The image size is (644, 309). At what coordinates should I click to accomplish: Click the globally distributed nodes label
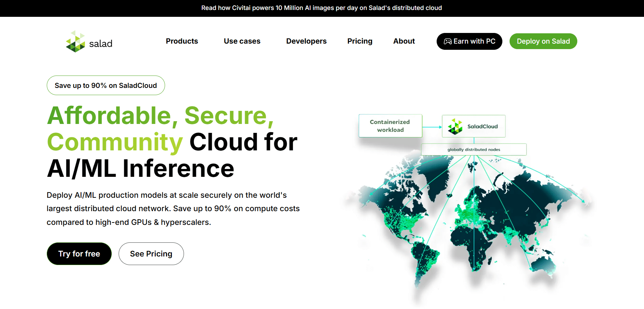click(x=474, y=149)
